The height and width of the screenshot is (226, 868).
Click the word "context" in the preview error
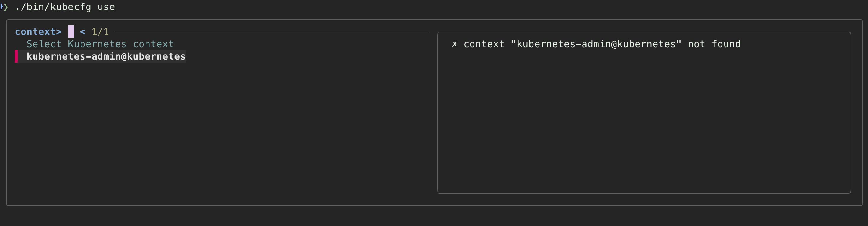tap(484, 44)
